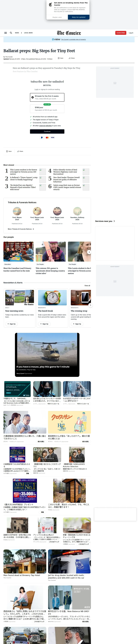Click the lower Share icon below paywall
The width and height of the screenshot is (138, 644).
pyautogui.click(x=20, y=151)
